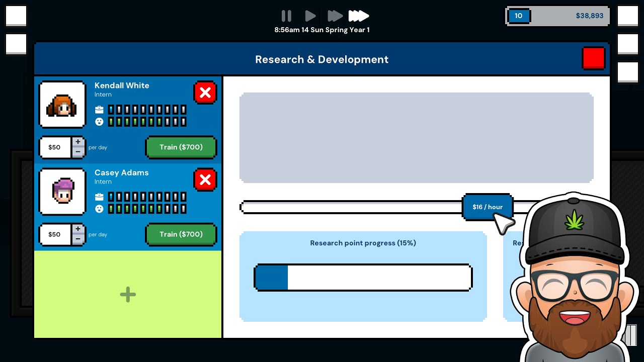Train Kendall White for $700
Viewport: 644px width, 362px height.
pos(181,147)
